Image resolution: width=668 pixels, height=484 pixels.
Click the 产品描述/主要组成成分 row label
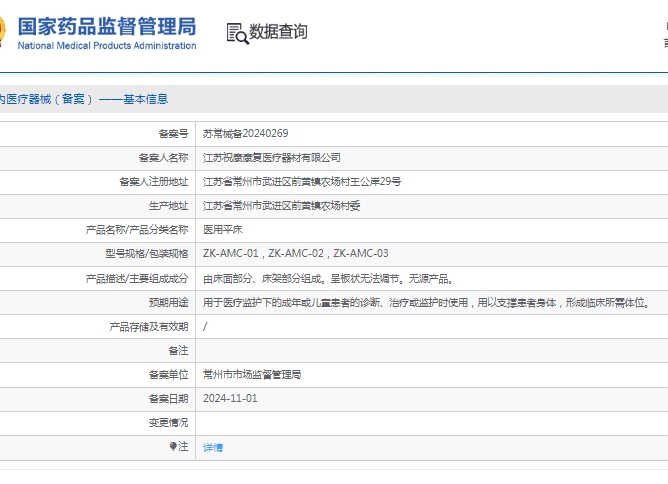pos(137,279)
